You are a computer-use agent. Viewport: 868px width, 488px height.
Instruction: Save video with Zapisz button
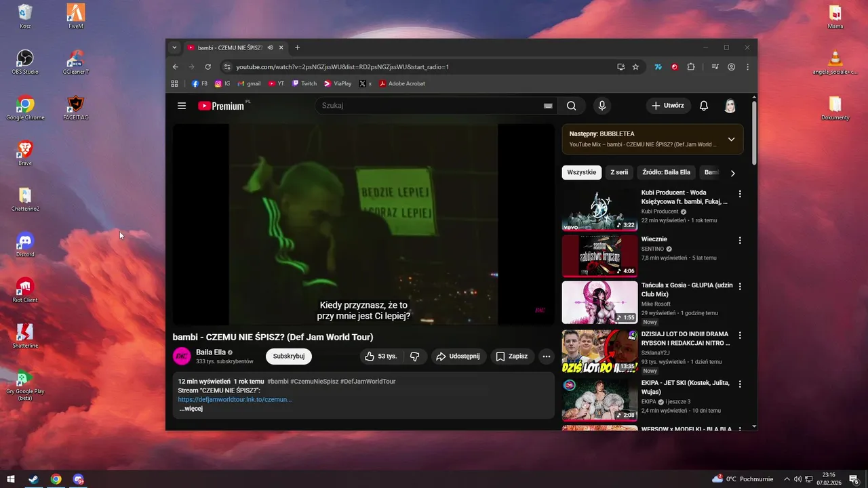(x=511, y=357)
